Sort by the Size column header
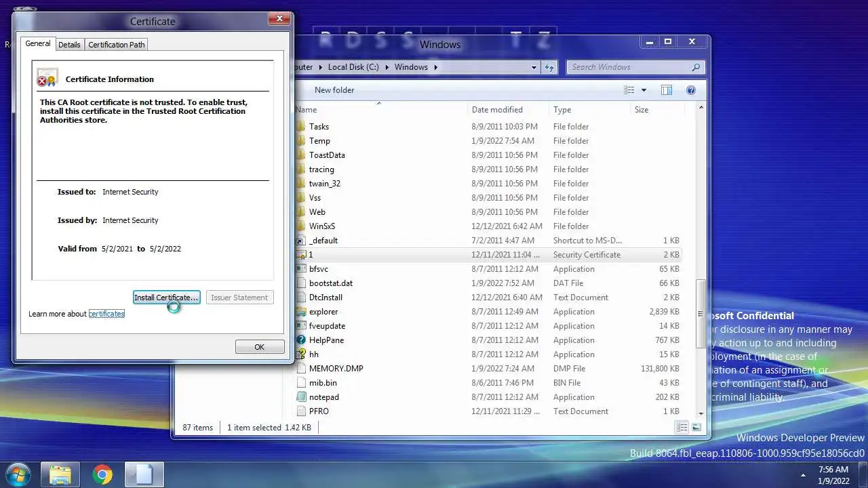The image size is (868, 488). (x=656, y=110)
